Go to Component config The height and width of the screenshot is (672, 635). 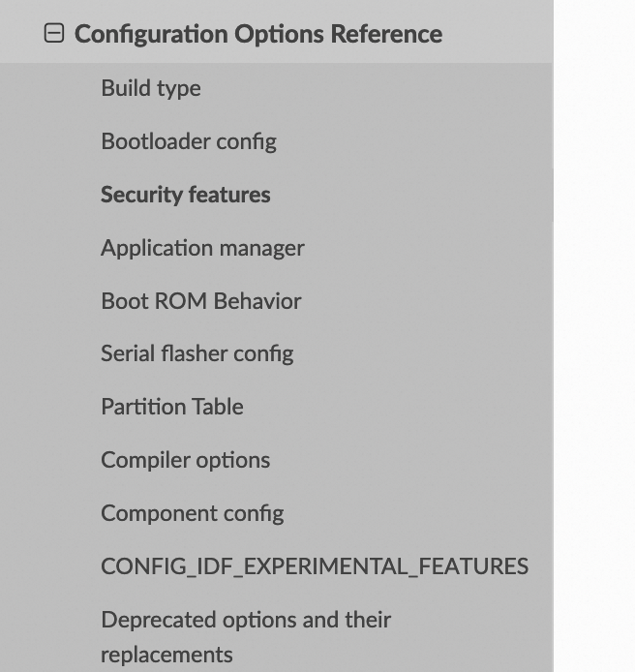pos(192,513)
